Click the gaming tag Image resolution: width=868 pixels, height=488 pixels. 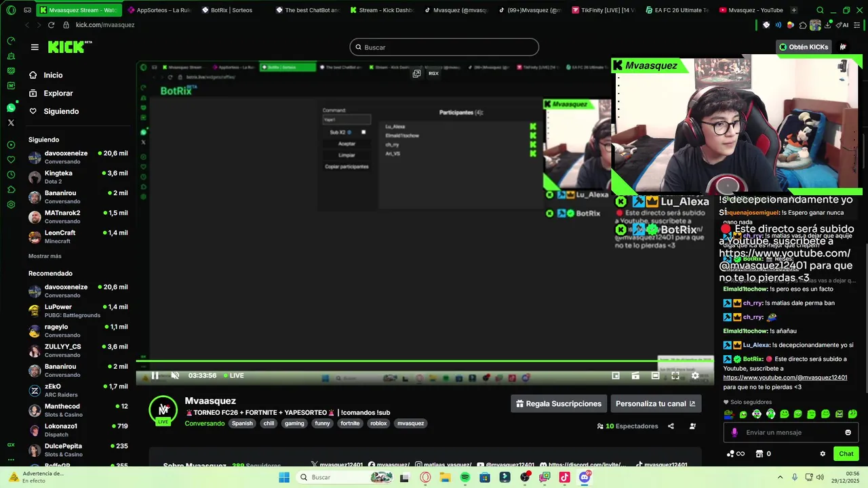tap(294, 424)
